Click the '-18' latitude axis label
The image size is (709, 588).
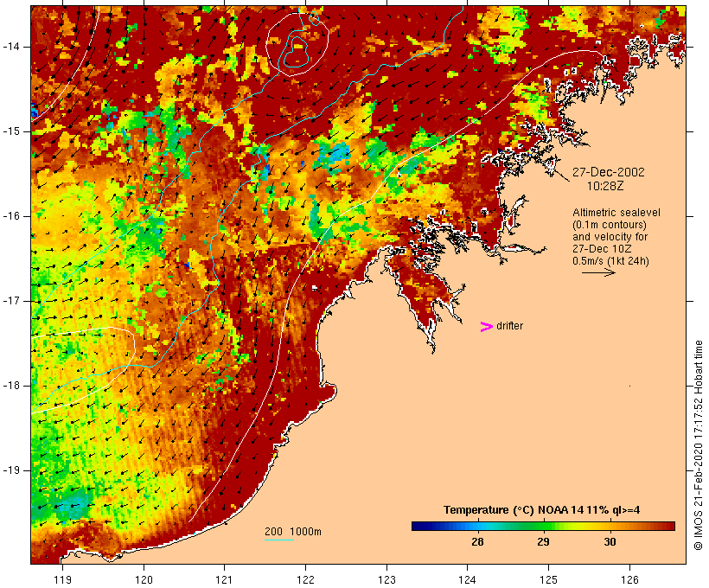11,386
